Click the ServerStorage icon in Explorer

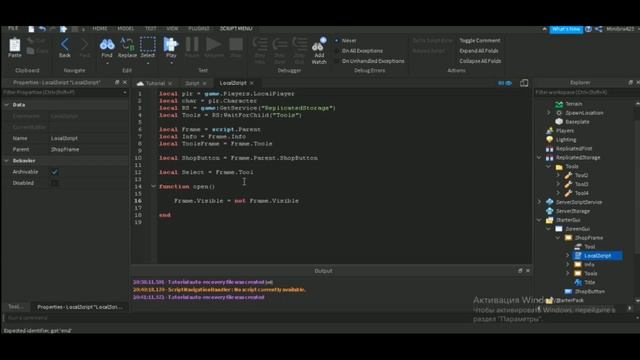tap(550, 211)
